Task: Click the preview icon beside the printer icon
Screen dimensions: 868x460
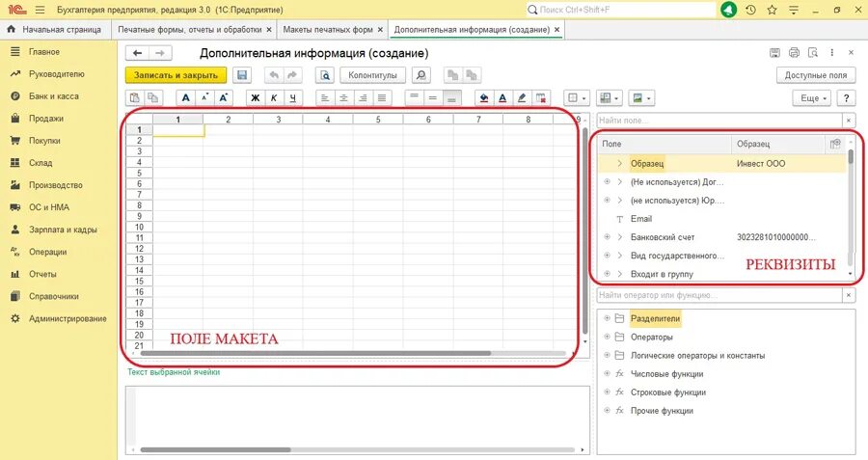Action: click(x=813, y=53)
